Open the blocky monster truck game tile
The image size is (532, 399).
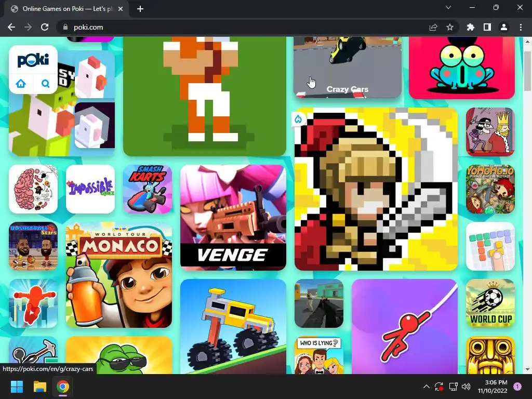tap(233, 326)
